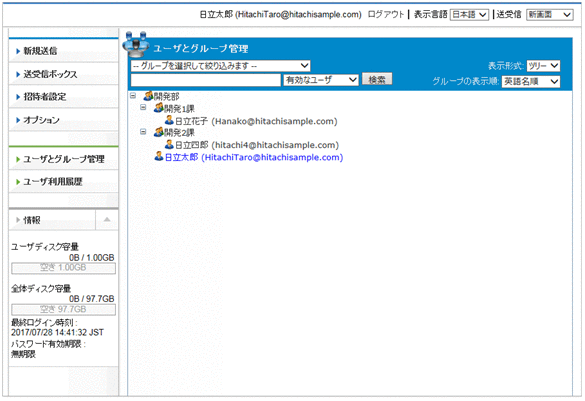Screen dimensions: 585x401
Task: Click the 0B / 1.00GB usage value
Action: (x=91, y=258)
